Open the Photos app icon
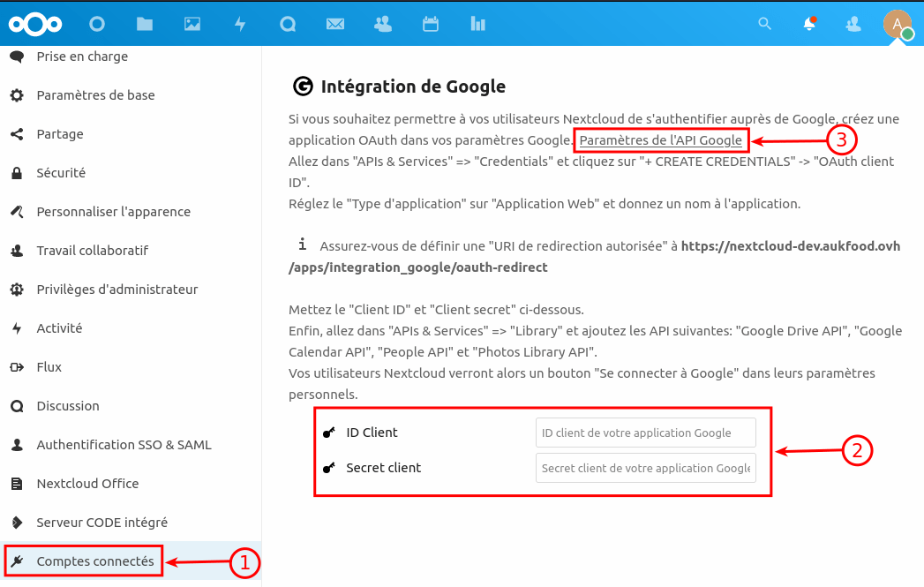 (192, 24)
